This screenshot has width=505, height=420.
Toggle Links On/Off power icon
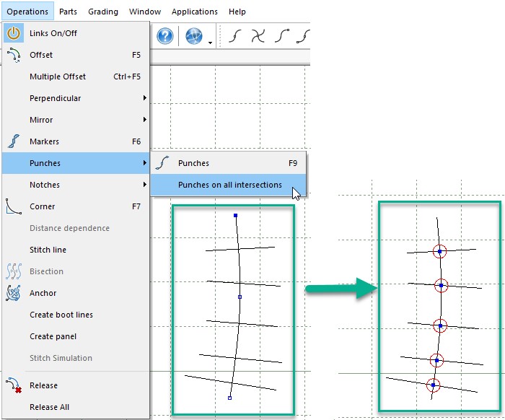tap(14, 33)
